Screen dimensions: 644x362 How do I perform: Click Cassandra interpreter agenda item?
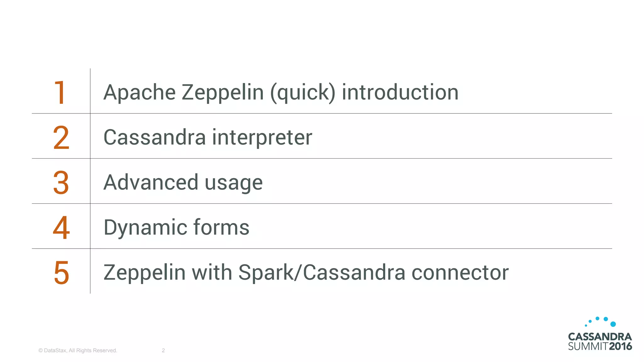[x=208, y=137]
